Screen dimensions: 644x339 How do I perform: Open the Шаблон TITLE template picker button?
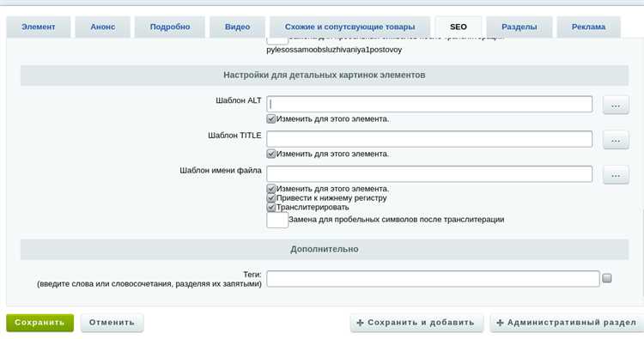click(x=616, y=140)
